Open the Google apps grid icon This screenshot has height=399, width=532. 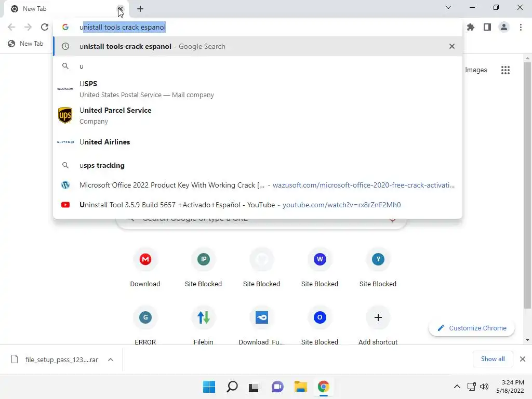pos(505,70)
